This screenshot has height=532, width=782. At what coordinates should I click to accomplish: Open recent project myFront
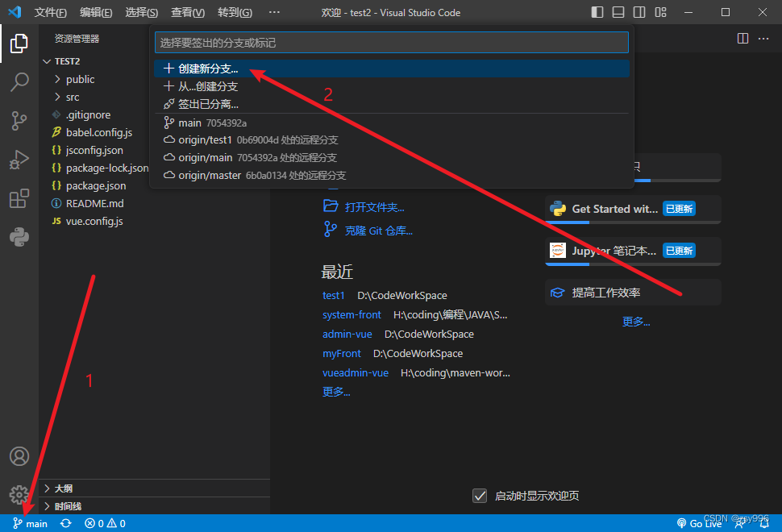tap(342, 354)
